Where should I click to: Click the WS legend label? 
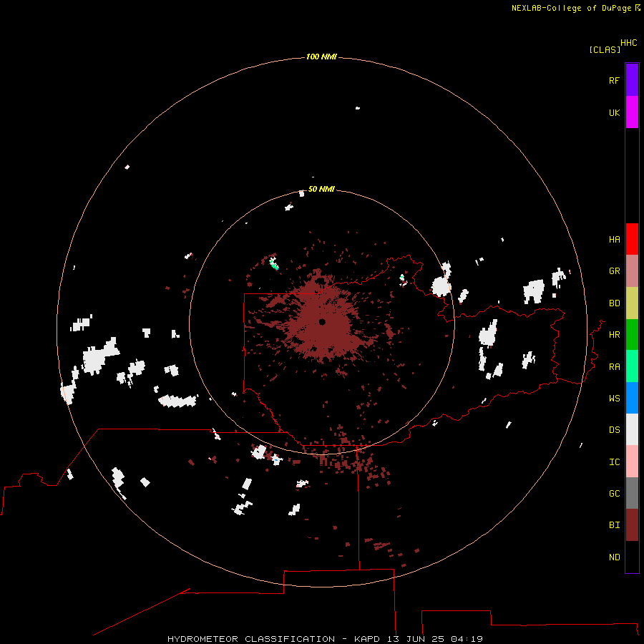click(x=615, y=399)
